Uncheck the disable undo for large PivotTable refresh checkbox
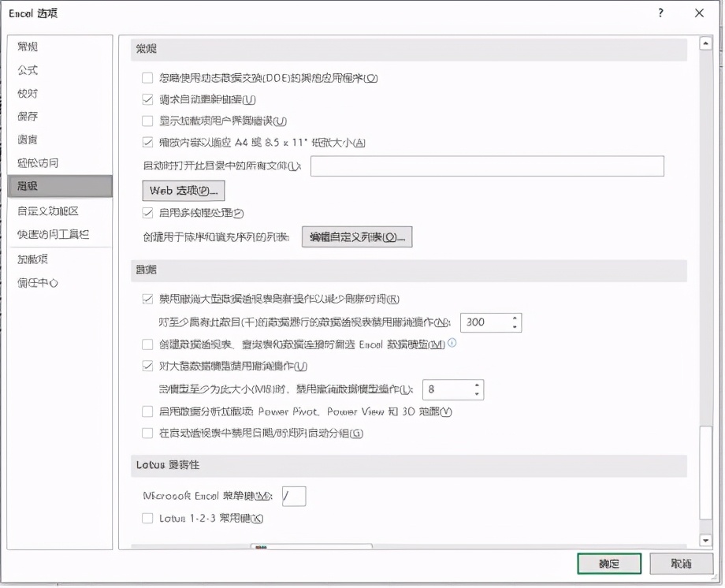Viewport: 725px width, 588px height. click(x=147, y=299)
